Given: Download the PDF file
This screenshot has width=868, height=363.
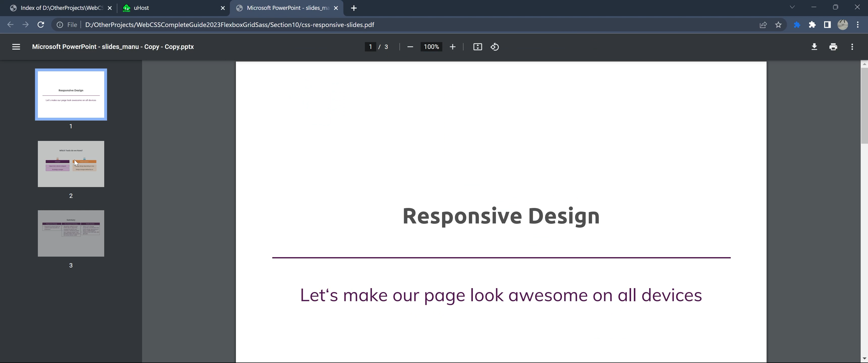Looking at the screenshot, I should [x=814, y=47].
